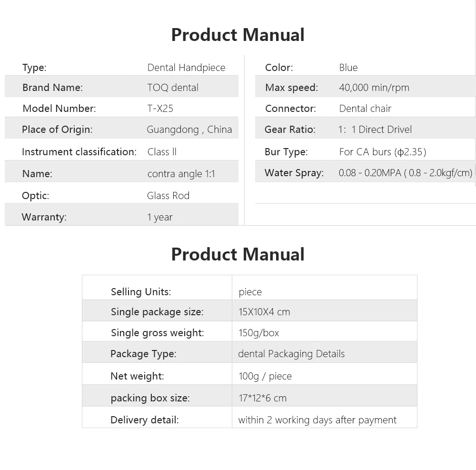Click the TOQ dental brand name
This screenshot has height=470, width=476.
coord(173,88)
